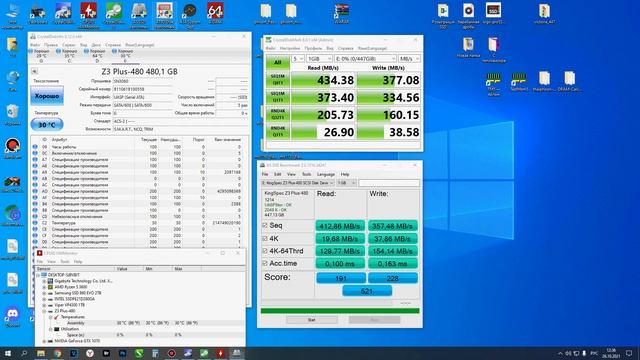This screenshot has width=640, height=360.
Task: Open the test count dropdown showing 5
Action: (x=298, y=59)
